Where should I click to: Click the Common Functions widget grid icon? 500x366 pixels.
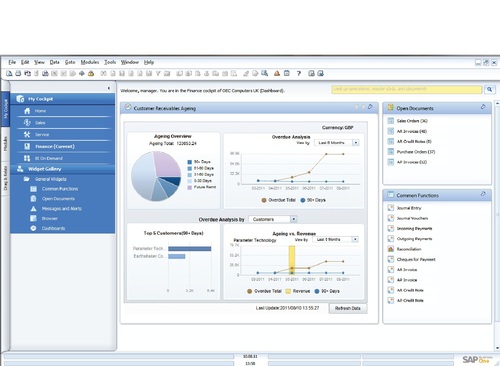click(33, 189)
